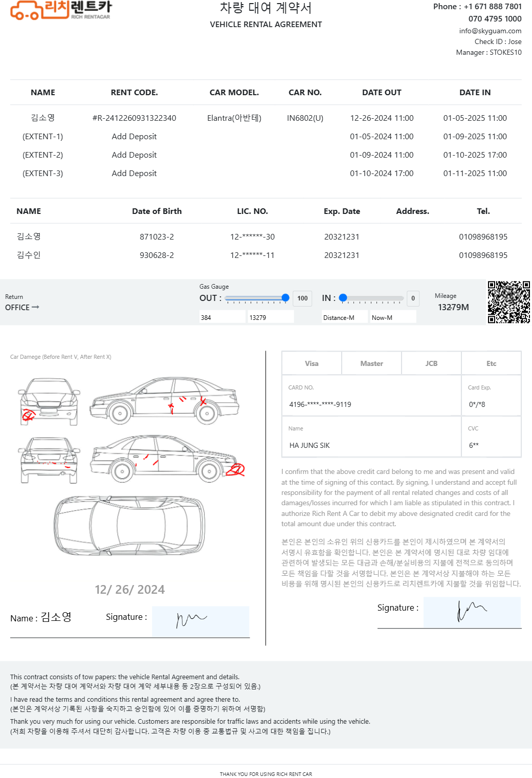
Task: Click the CAR MODEL. column header
Action: 234,93
